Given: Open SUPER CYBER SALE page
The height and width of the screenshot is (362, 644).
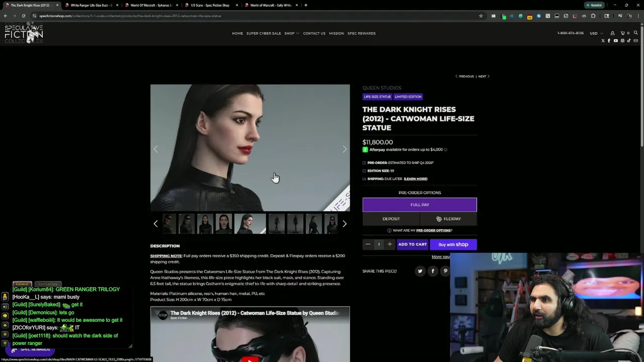Looking at the screenshot, I should tap(264, 33).
